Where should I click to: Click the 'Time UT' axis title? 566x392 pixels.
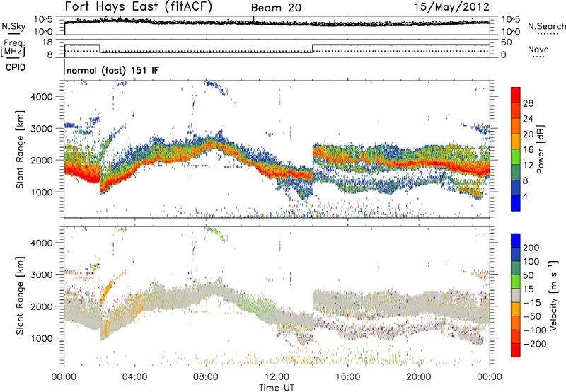pos(277,387)
